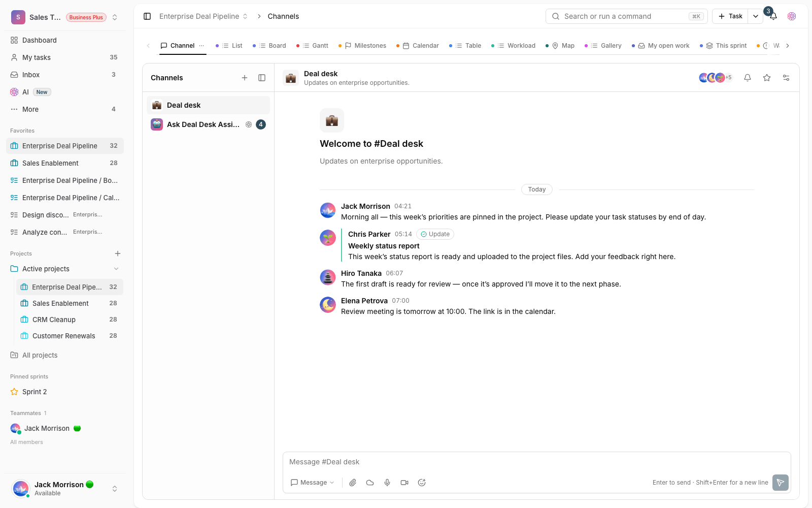Collapse the Channels list panel

tap(262, 78)
